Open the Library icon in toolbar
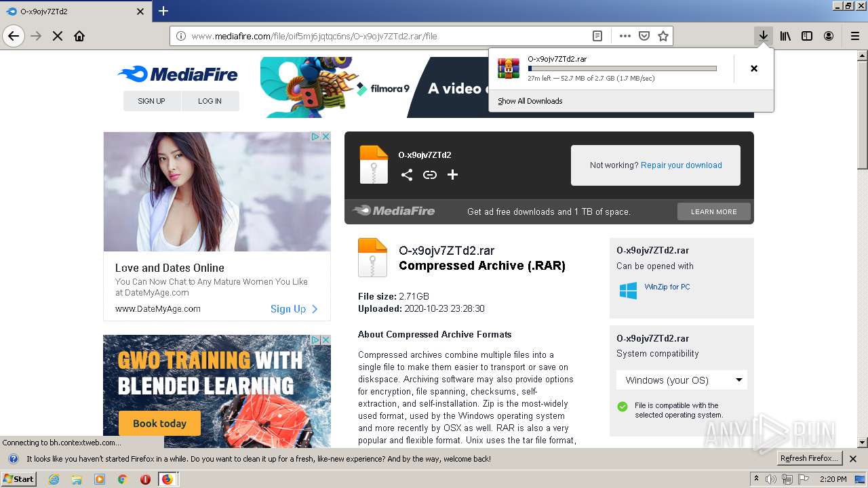868x488 pixels. click(785, 36)
